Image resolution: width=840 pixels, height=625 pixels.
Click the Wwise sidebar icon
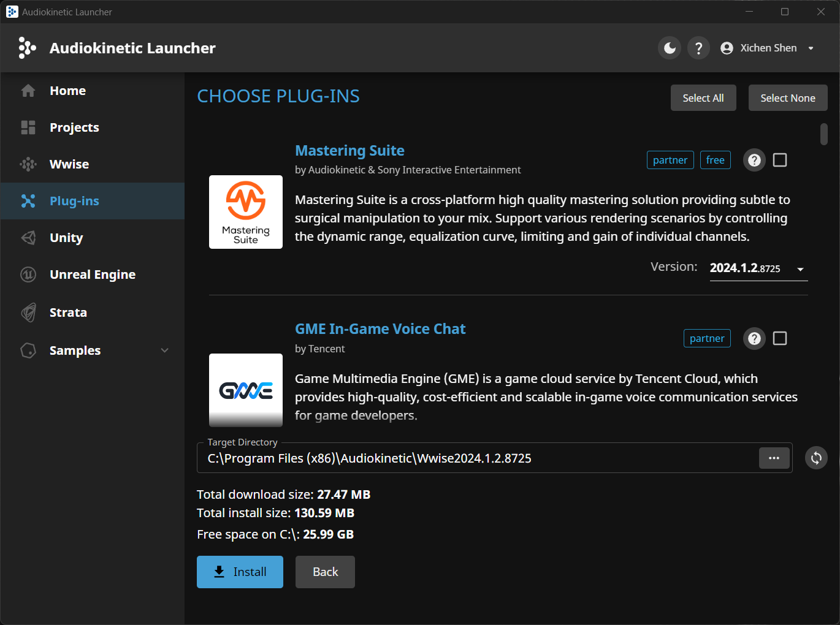[x=28, y=164]
